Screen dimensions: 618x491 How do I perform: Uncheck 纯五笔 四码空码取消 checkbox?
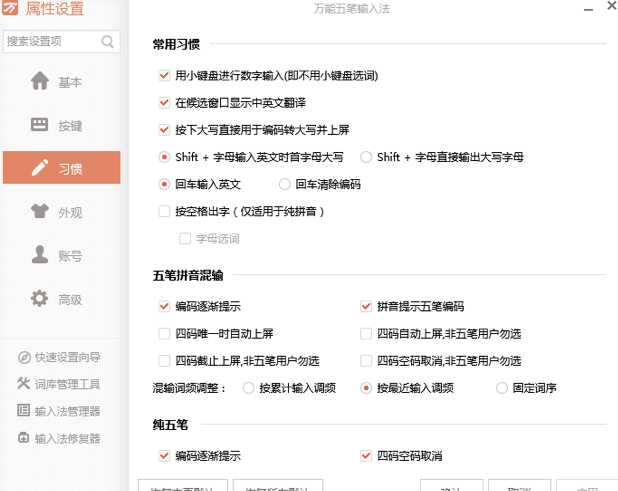coord(366,456)
